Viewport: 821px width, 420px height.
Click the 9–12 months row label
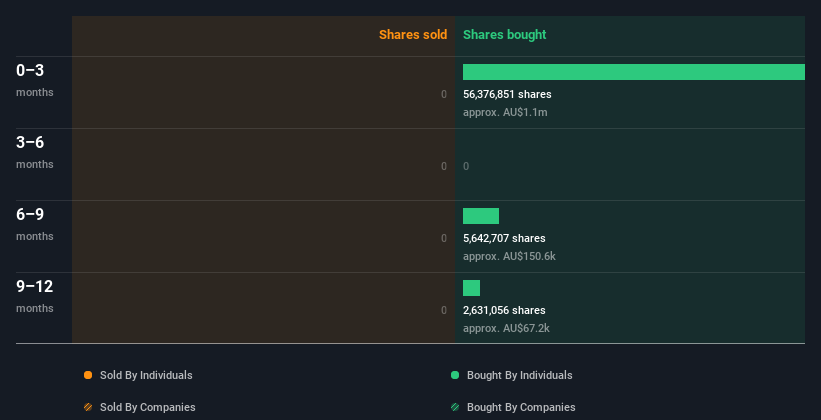35,296
